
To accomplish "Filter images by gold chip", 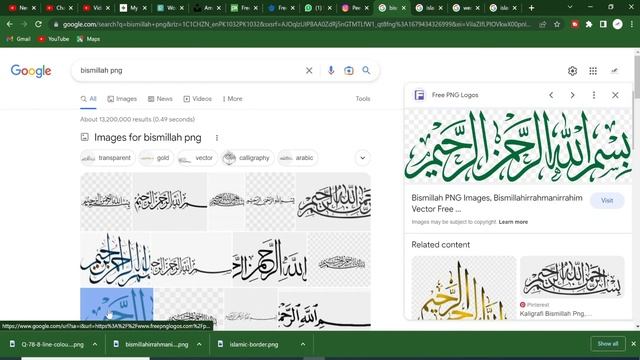I will [x=156, y=158].
